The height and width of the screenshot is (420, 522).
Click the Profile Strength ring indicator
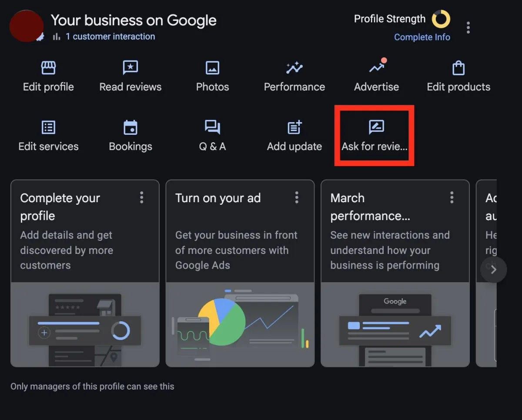click(441, 19)
